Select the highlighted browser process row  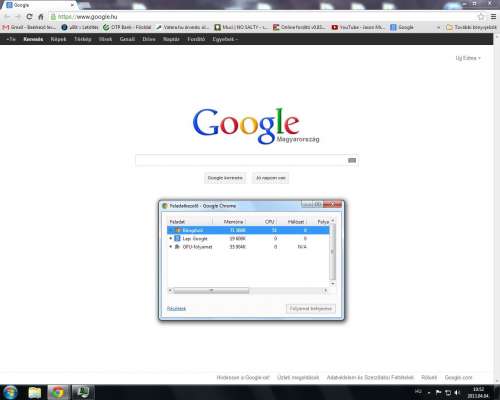[248, 230]
